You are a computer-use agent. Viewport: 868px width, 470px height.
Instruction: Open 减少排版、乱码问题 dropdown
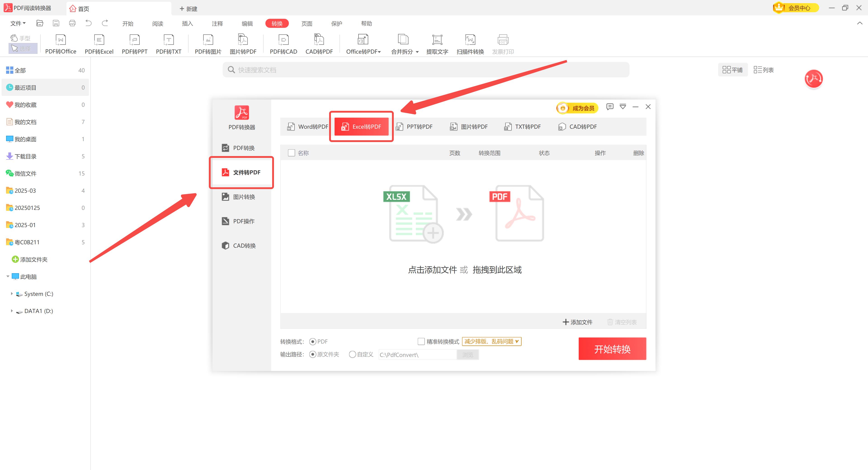click(491, 342)
